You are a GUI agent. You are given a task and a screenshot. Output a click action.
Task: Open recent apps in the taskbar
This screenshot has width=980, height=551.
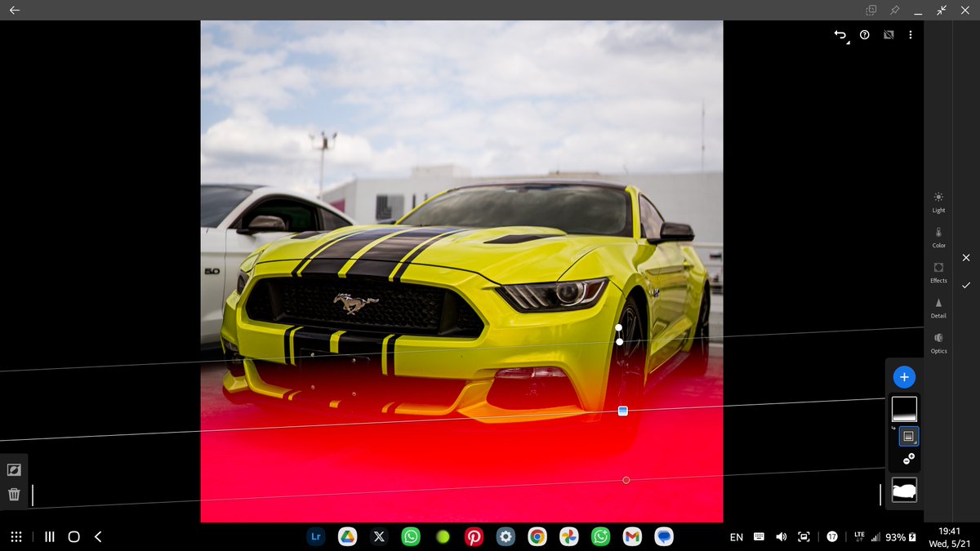tap(50, 537)
